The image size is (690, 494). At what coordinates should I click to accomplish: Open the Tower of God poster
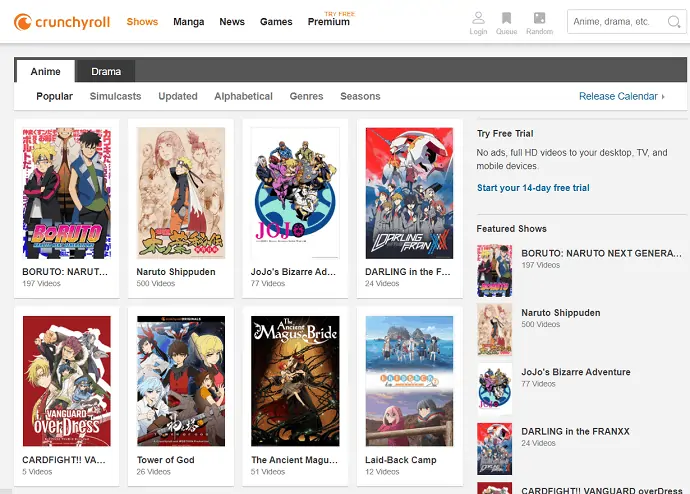(181, 381)
